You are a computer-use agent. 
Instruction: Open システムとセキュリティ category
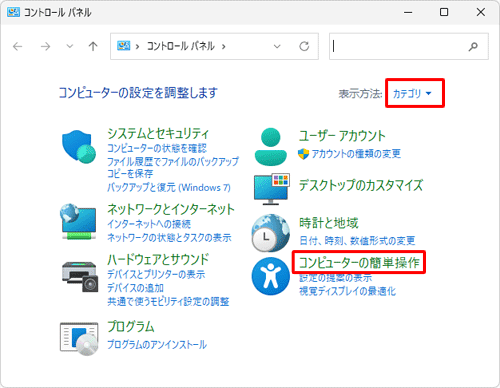pyautogui.click(x=158, y=134)
